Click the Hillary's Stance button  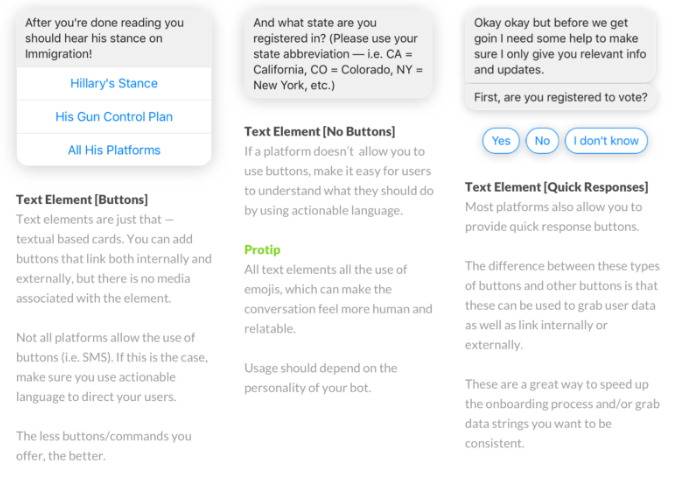click(114, 83)
